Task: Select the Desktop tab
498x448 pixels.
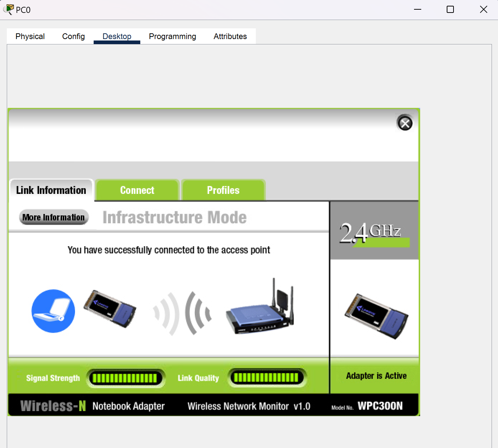Action: 117,36
